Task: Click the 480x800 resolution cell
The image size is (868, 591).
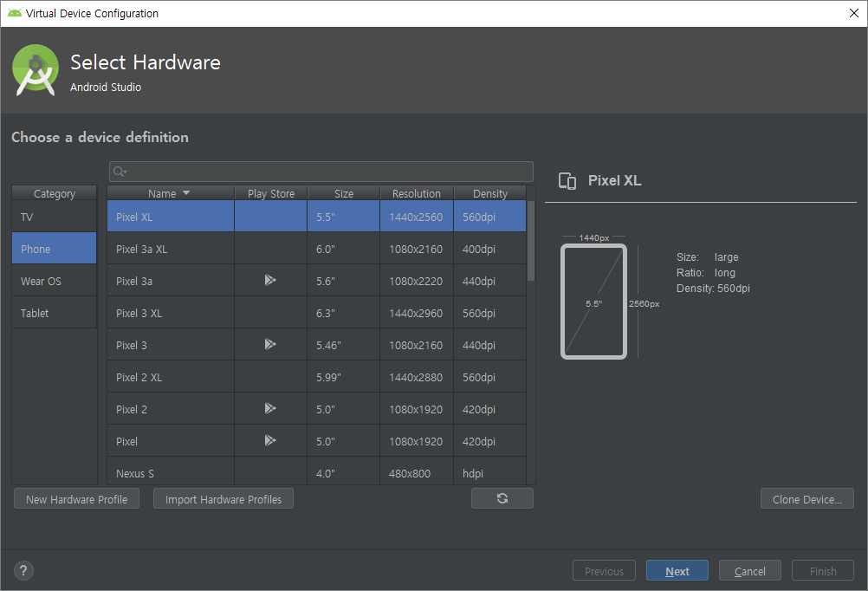Action: [x=417, y=472]
